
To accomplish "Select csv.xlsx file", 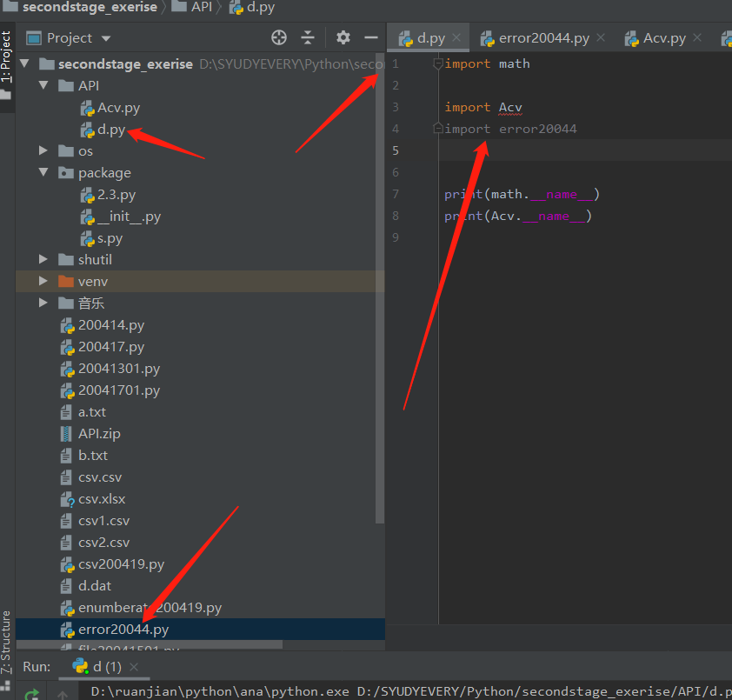I will point(93,499).
